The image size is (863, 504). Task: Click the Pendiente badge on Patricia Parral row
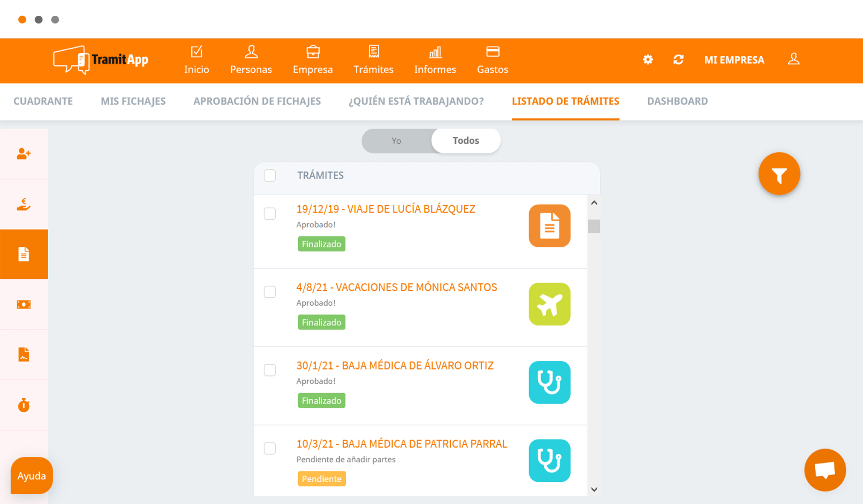pyautogui.click(x=321, y=479)
